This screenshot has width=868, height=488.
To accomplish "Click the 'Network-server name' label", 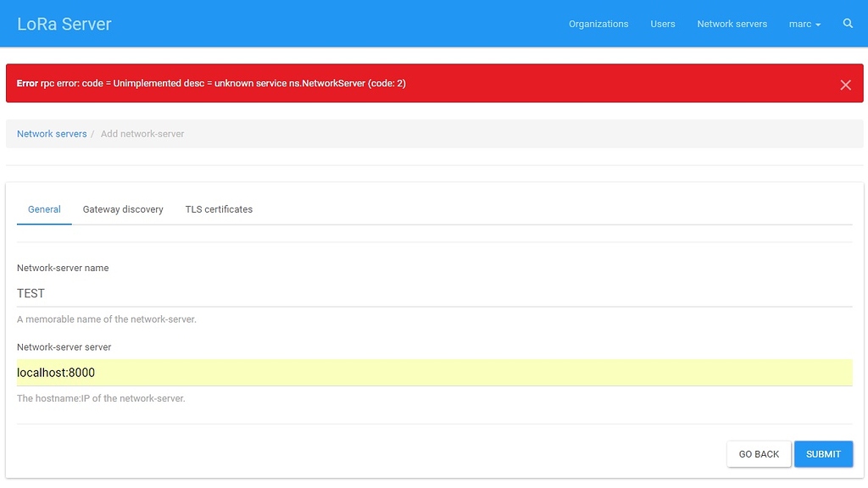I will [63, 268].
